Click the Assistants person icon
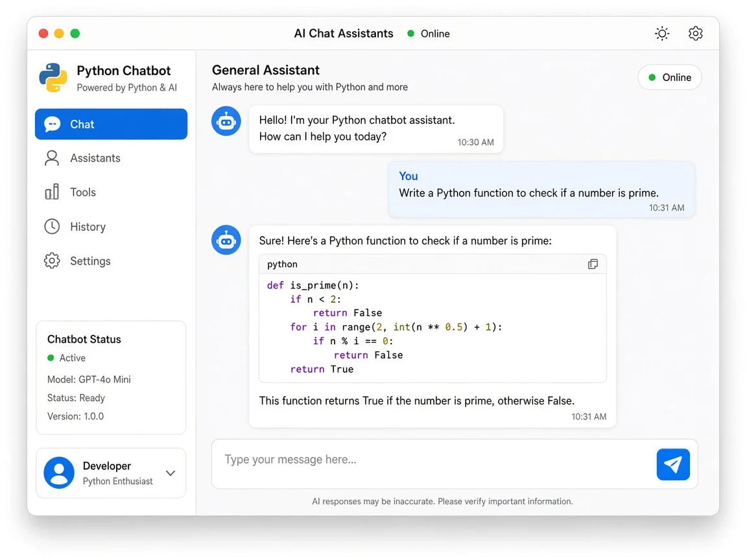Screen dimensions: 747x560 tap(52, 158)
